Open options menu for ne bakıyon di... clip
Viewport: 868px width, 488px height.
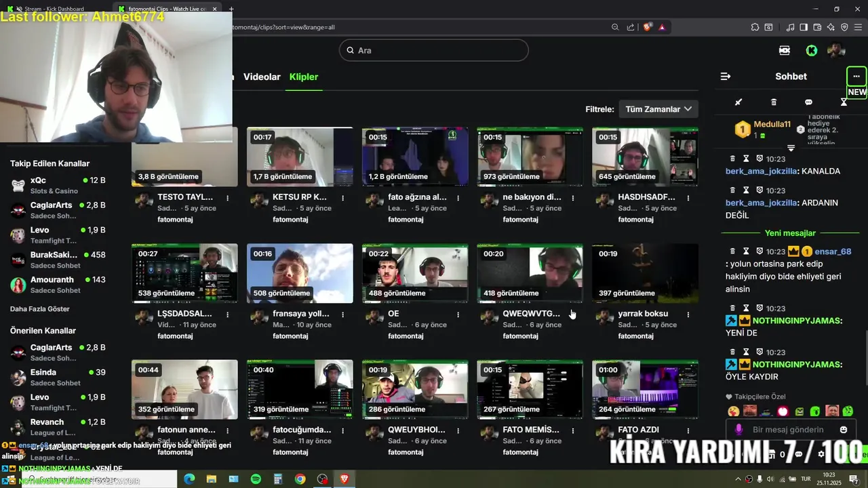pyautogui.click(x=573, y=198)
